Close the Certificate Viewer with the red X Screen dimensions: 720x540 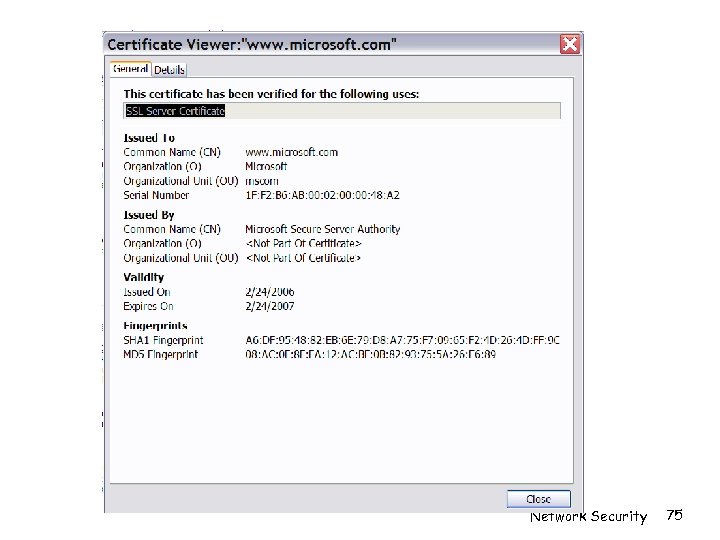click(570, 45)
